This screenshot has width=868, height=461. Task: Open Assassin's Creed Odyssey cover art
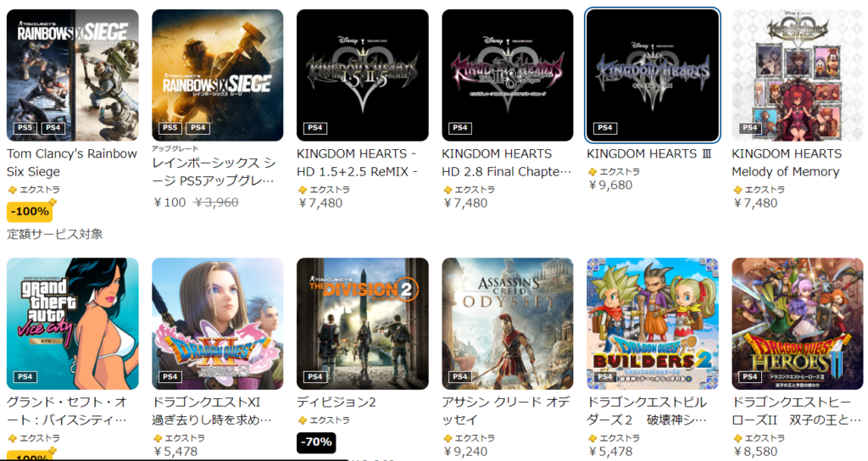tap(508, 324)
